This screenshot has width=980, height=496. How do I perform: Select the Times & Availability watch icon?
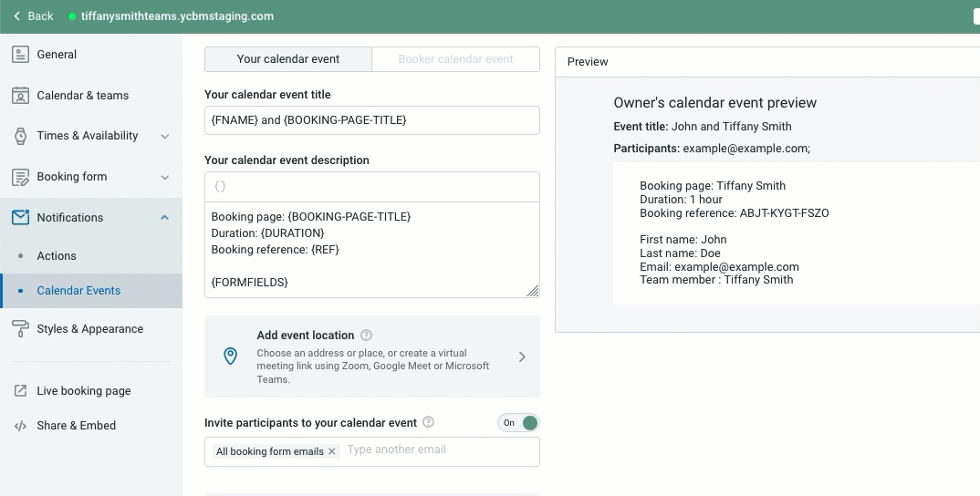(x=20, y=136)
